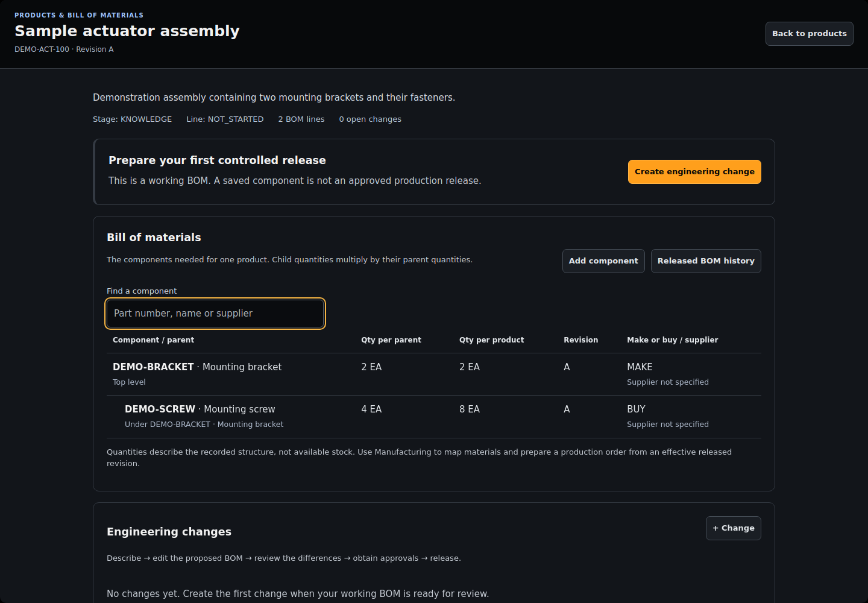Click the MAKE value for DEMO-BRACKET

pyautogui.click(x=640, y=367)
